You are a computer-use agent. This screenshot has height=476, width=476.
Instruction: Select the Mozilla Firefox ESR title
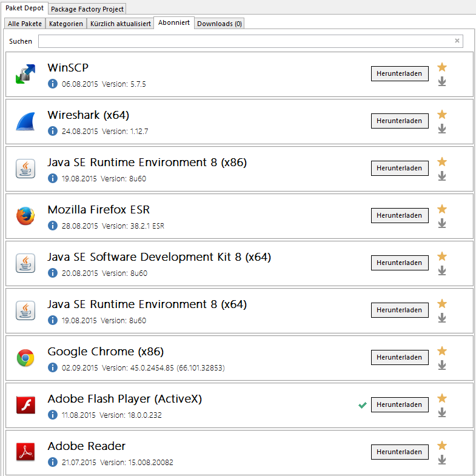point(99,210)
